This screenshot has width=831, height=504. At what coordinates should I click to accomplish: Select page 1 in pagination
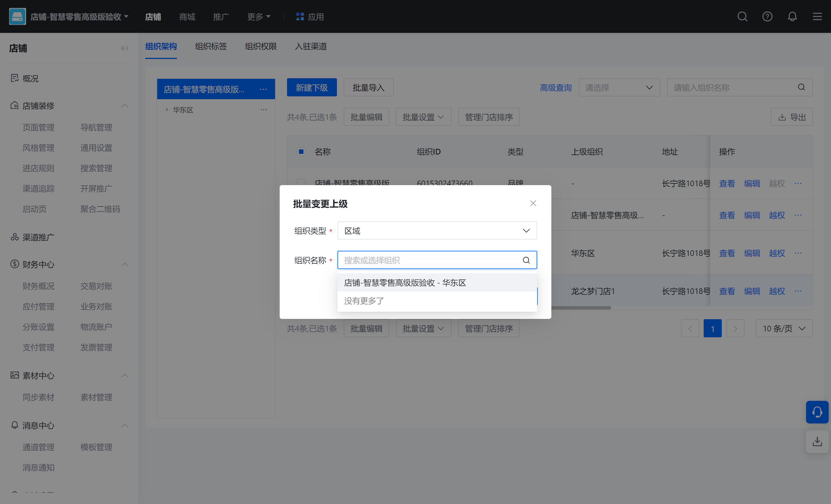point(712,328)
